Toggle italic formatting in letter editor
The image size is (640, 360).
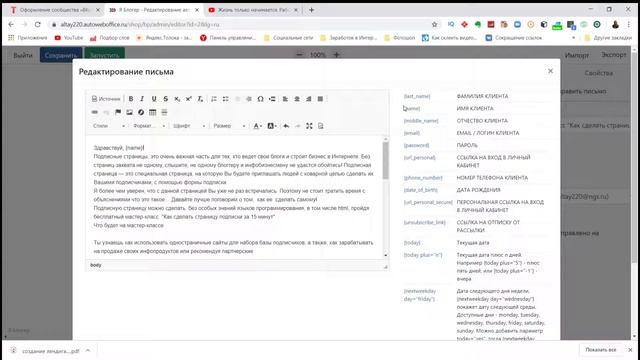coord(142,99)
